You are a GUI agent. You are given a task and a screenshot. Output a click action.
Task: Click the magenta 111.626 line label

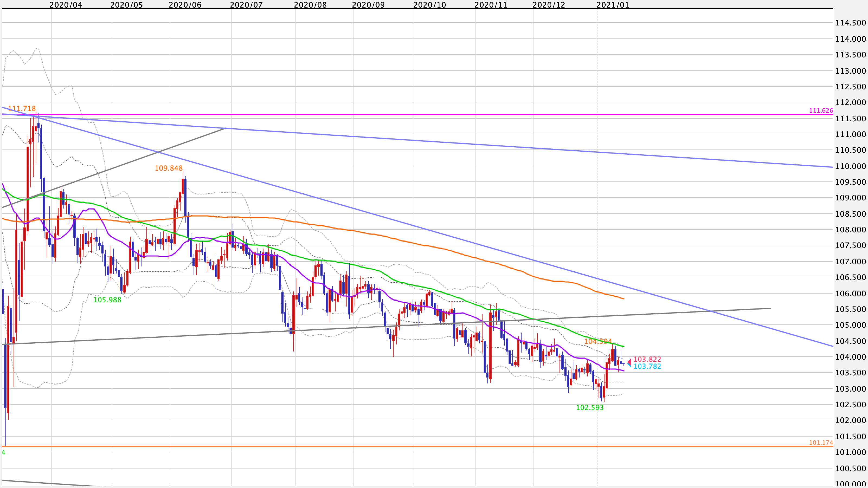pos(821,110)
